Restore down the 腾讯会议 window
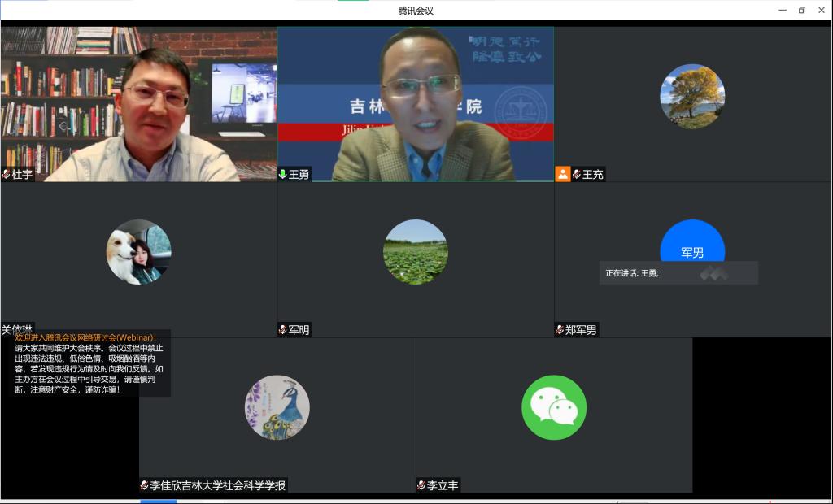 tap(801, 10)
